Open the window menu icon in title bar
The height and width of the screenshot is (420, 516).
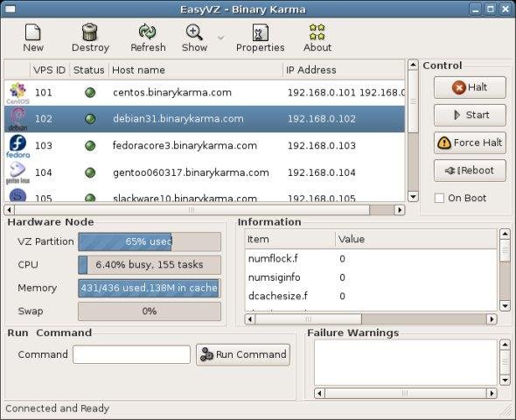[x=10, y=9]
